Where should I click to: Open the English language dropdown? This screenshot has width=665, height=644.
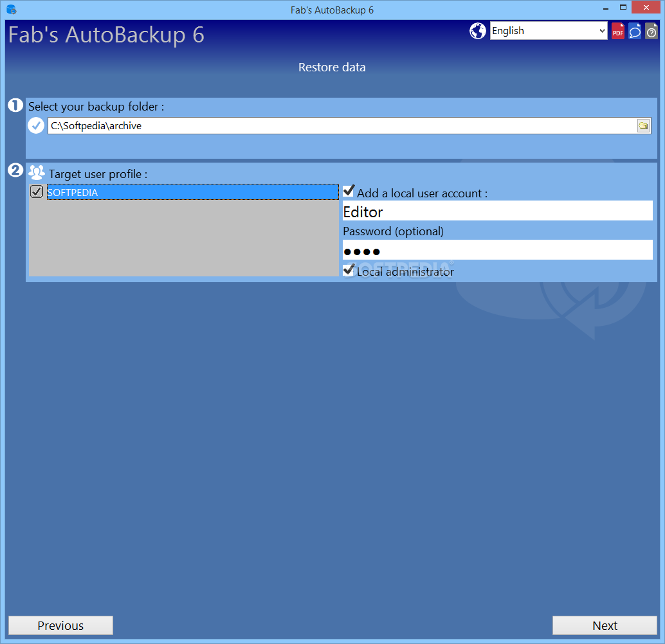(549, 31)
